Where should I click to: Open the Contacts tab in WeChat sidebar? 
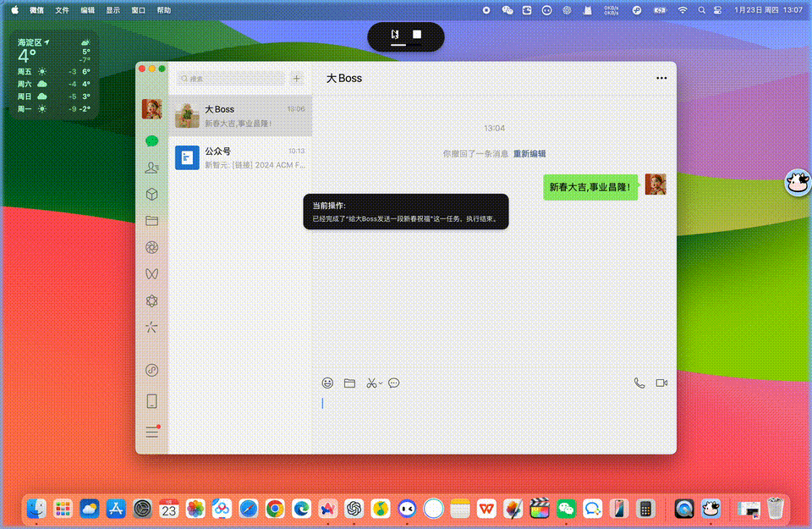click(x=152, y=168)
